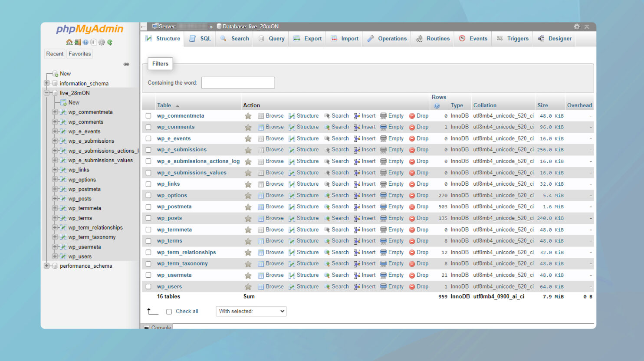Star wp_posts table as favorite

pos(248,218)
